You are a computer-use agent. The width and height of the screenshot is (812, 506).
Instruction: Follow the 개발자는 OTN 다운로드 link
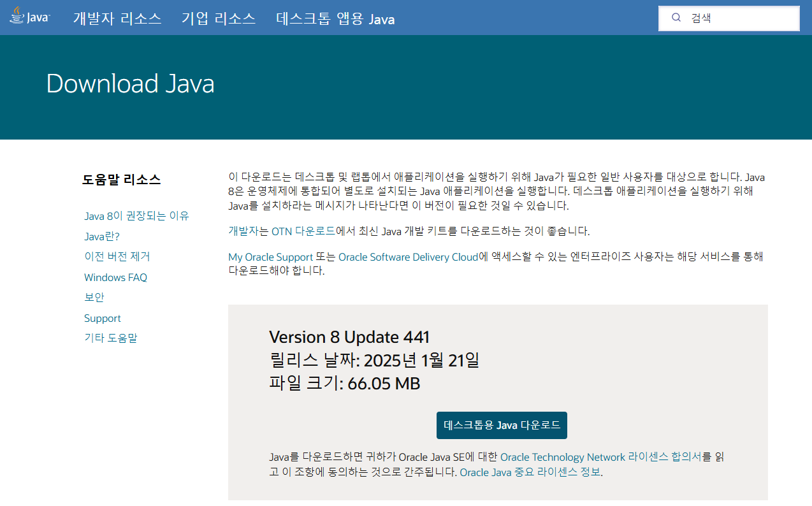pos(282,231)
